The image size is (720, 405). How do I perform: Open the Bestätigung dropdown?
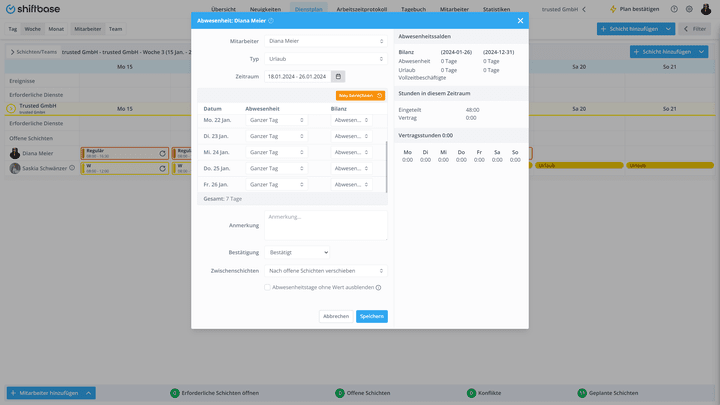pos(297,253)
